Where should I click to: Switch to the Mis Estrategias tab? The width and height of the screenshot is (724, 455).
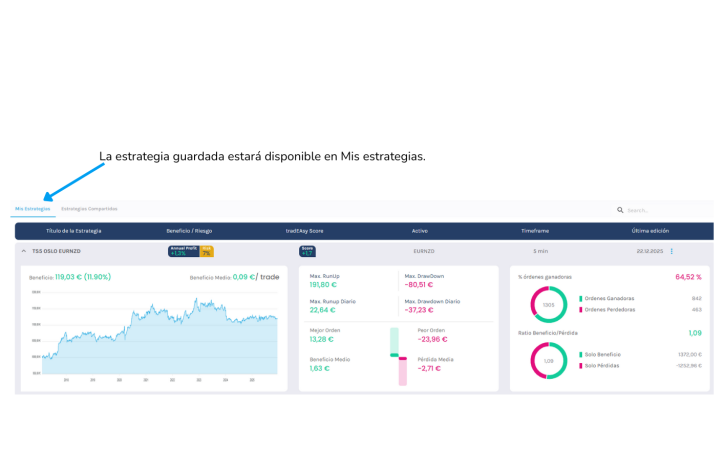pos(32,209)
